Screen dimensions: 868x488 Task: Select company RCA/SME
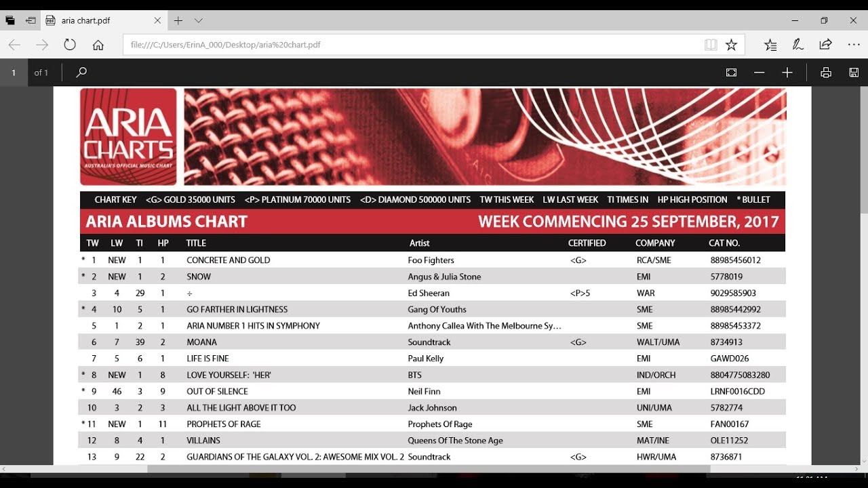pos(654,260)
